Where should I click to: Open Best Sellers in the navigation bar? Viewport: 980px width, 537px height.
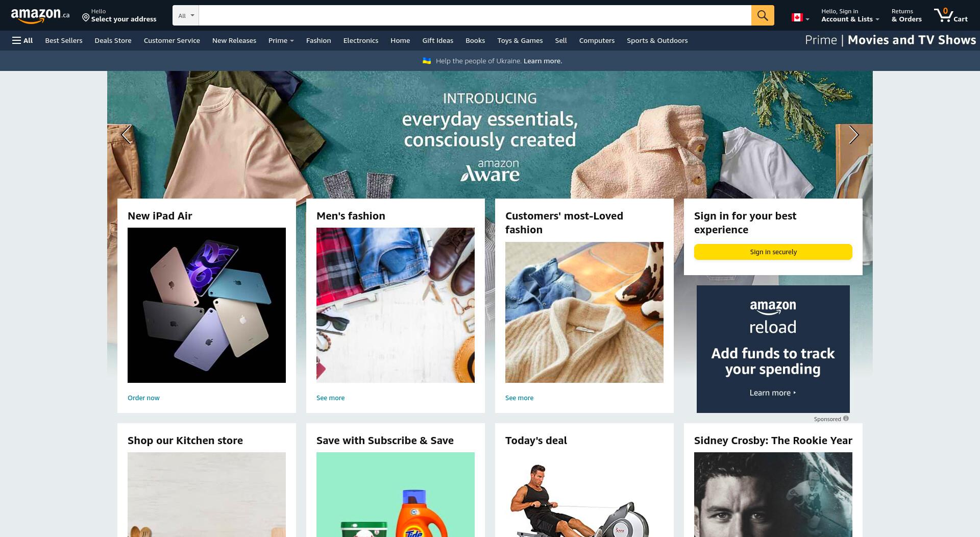[64, 40]
